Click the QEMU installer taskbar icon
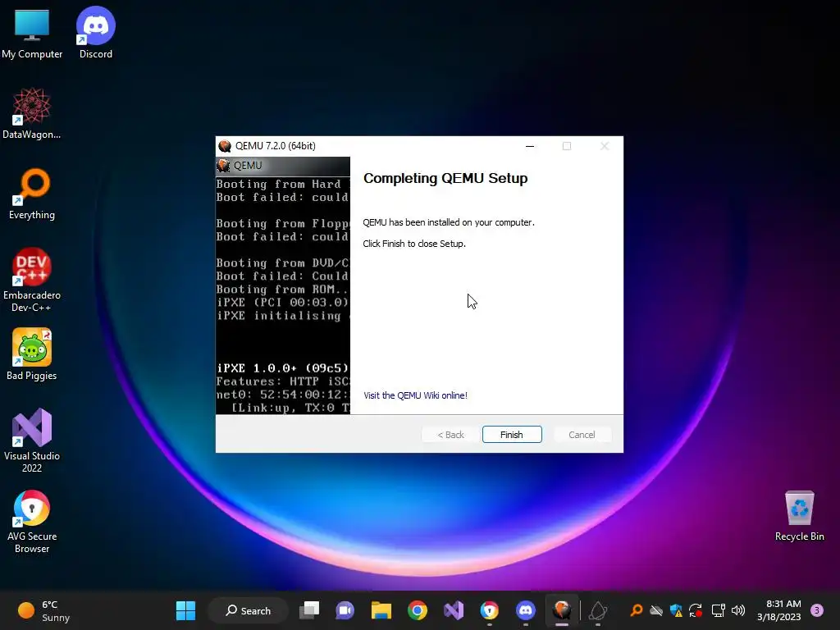The image size is (840, 630). tap(561, 610)
